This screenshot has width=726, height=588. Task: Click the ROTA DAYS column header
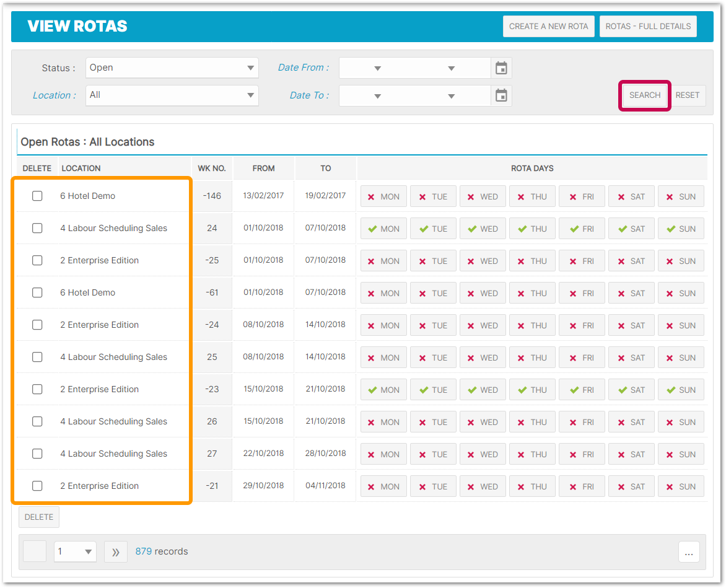tap(533, 168)
